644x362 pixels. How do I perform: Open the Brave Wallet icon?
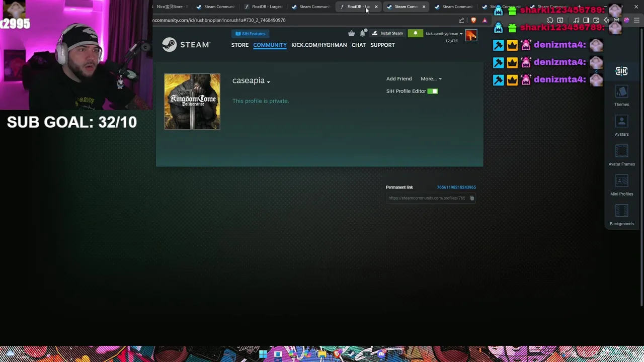pyautogui.click(x=596, y=20)
